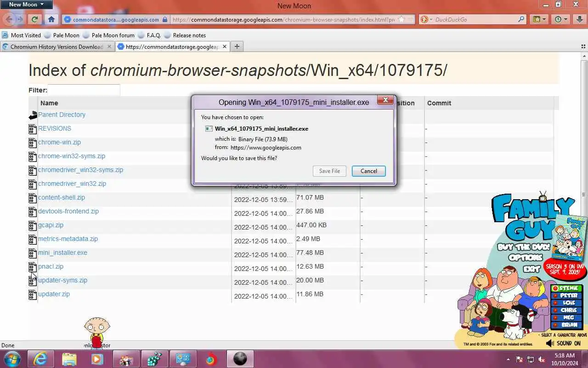This screenshot has width=588, height=368.
Task: Click the file icon next to gcapi.zip
Action: [33, 226]
